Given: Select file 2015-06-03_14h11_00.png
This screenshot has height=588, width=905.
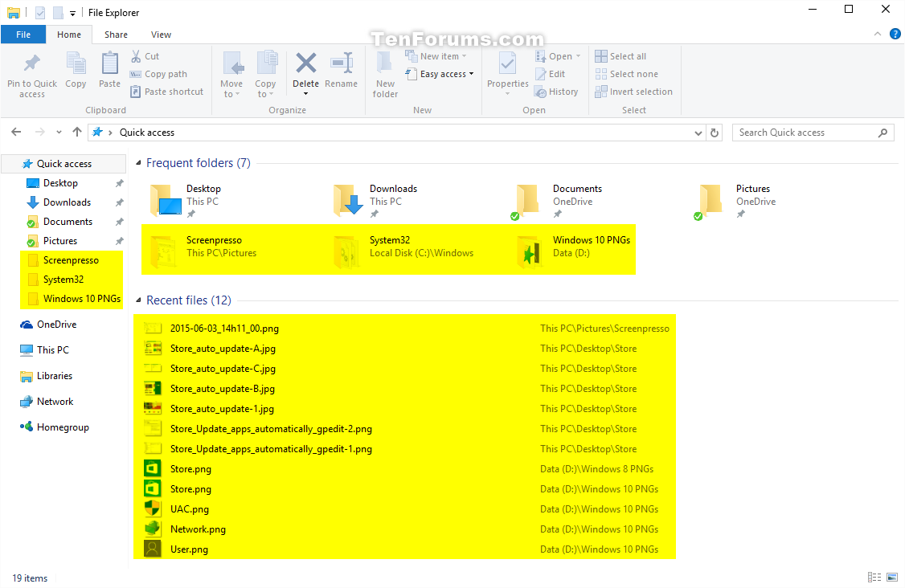Looking at the screenshot, I should coord(224,329).
